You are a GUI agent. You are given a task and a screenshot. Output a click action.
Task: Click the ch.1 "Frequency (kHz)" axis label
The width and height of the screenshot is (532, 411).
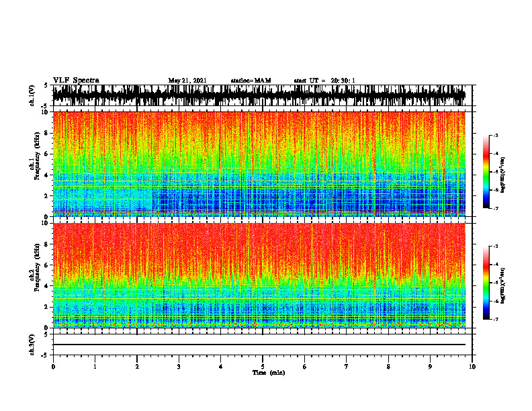37,156
